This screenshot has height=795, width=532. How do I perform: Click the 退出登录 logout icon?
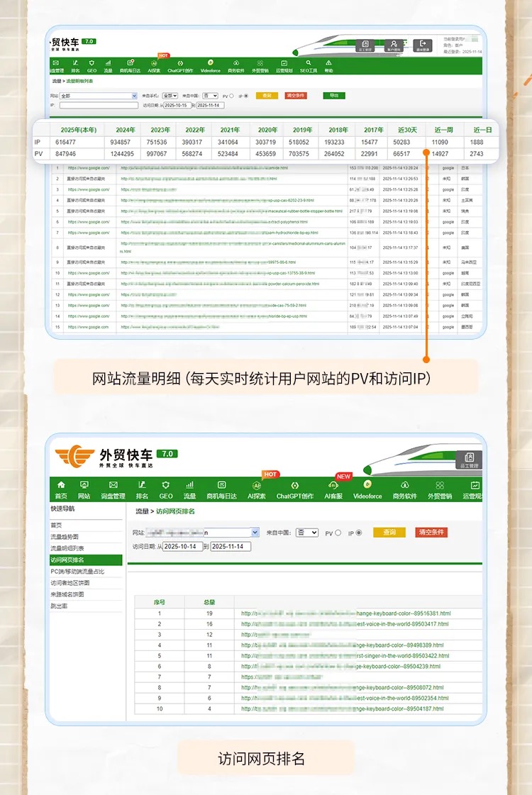pyautogui.click(x=423, y=45)
